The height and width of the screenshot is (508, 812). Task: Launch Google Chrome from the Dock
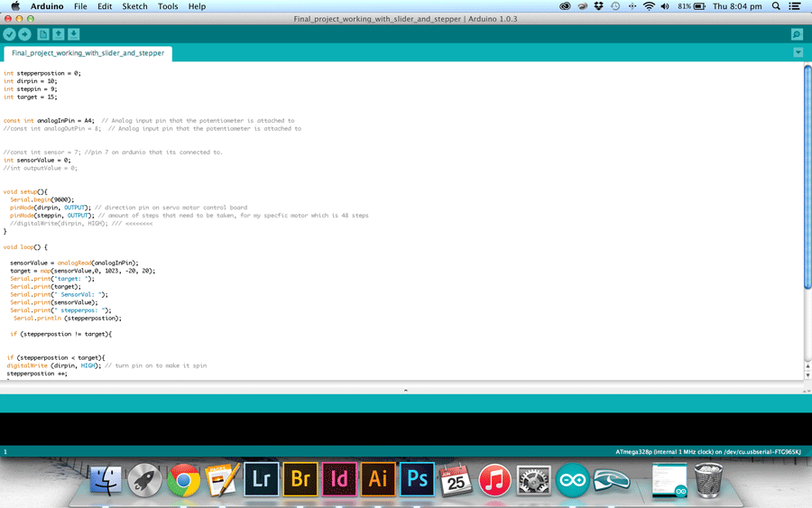tap(183, 480)
